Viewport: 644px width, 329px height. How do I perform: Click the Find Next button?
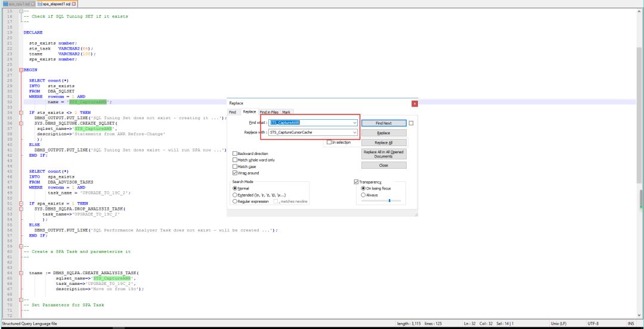pyautogui.click(x=383, y=123)
